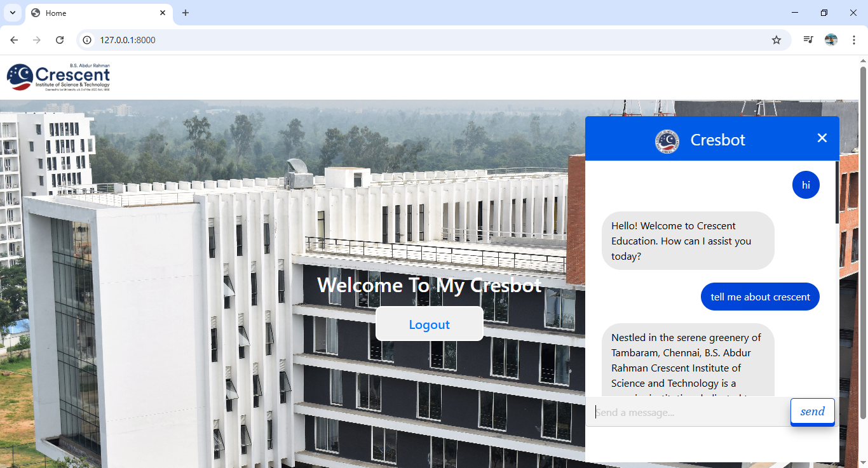868x468 pixels.
Task: Open the Chrome three-dot menu
Action: pyautogui.click(x=854, y=39)
